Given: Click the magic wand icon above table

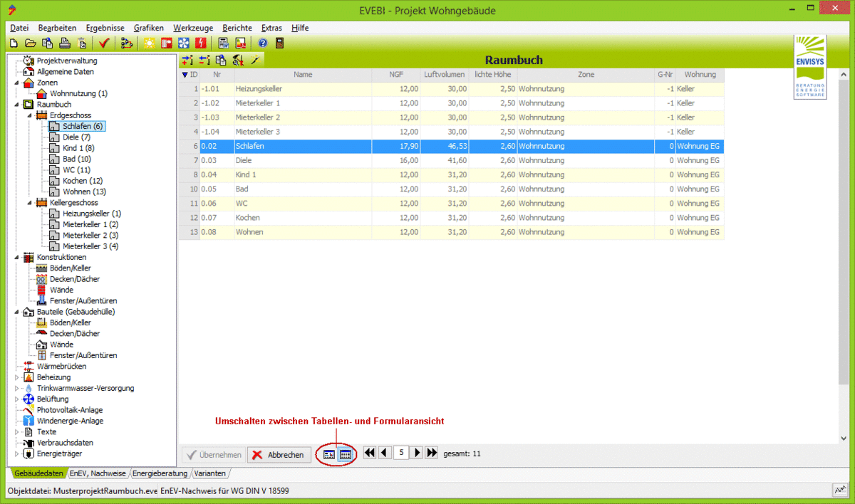Looking at the screenshot, I should point(254,61).
